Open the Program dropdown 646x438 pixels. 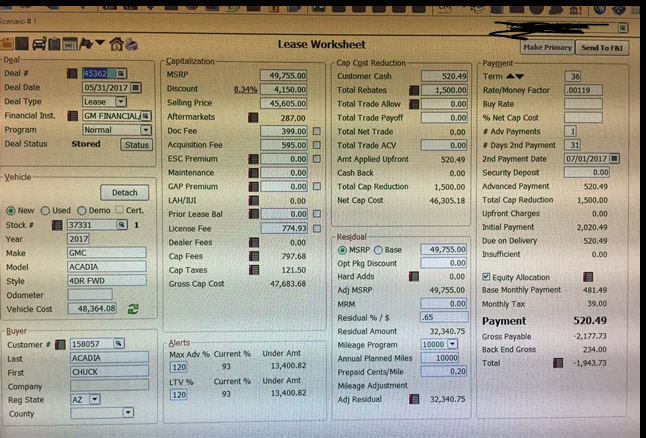pos(146,130)
